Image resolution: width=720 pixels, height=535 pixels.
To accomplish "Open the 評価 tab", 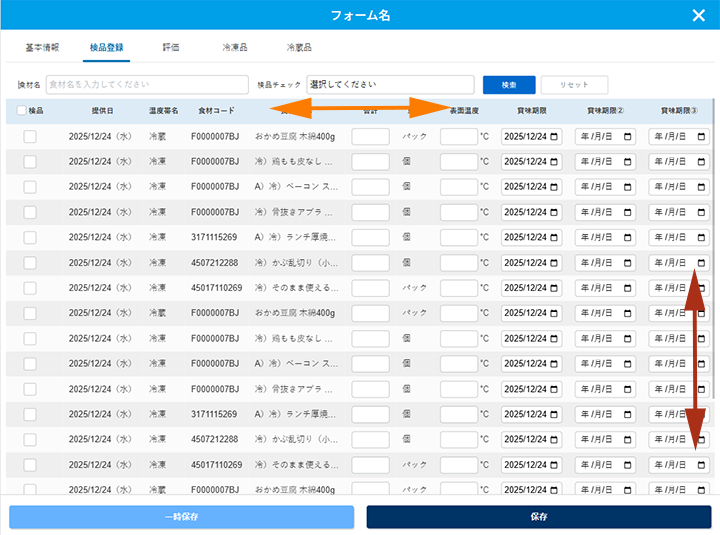I will [x=171, y=47].
